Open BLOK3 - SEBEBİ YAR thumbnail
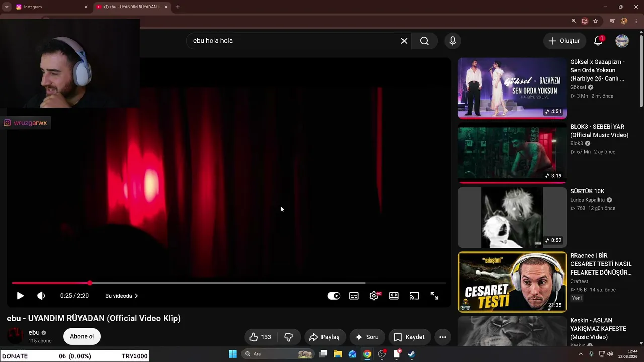 pyautogui.click(x=512, y=153)
